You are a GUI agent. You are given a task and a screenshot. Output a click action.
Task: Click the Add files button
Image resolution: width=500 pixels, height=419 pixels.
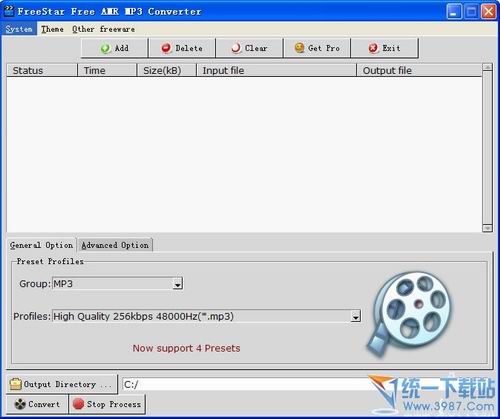click(x=115, y=48)
